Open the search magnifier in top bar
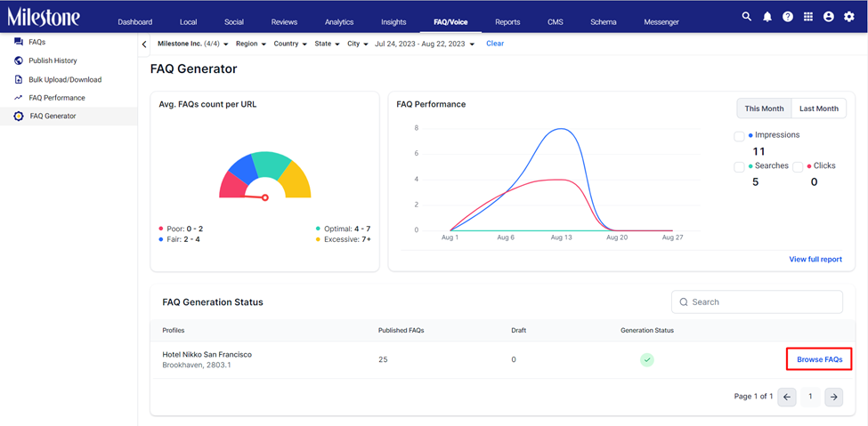 [746, 17]
